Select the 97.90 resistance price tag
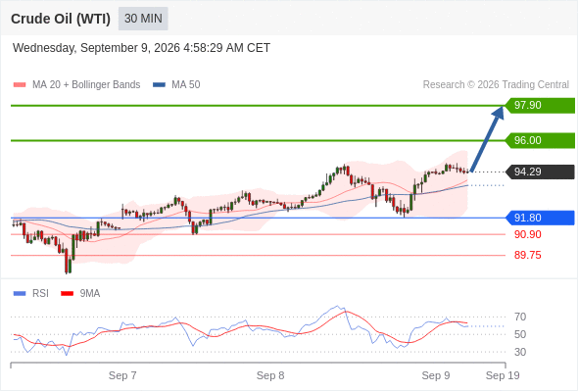The width and height of the screenshot is (578, 392). click(540, 106)
